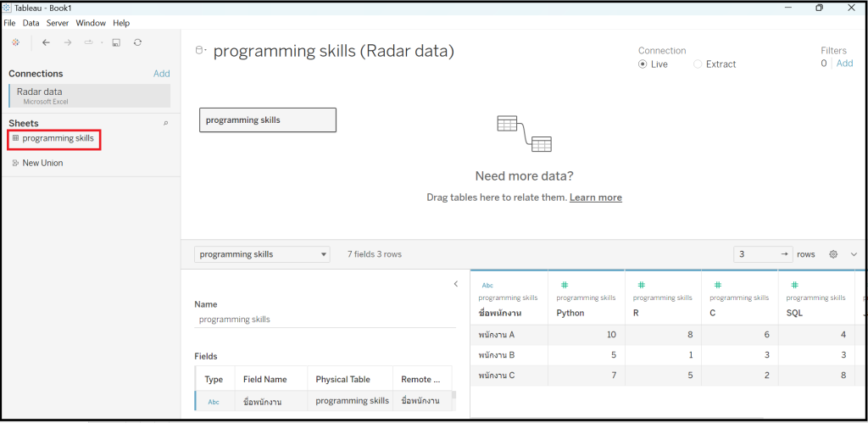868x423 pixels.
Task: Click the Tableau start page logo icon
Action: (15, 42)
